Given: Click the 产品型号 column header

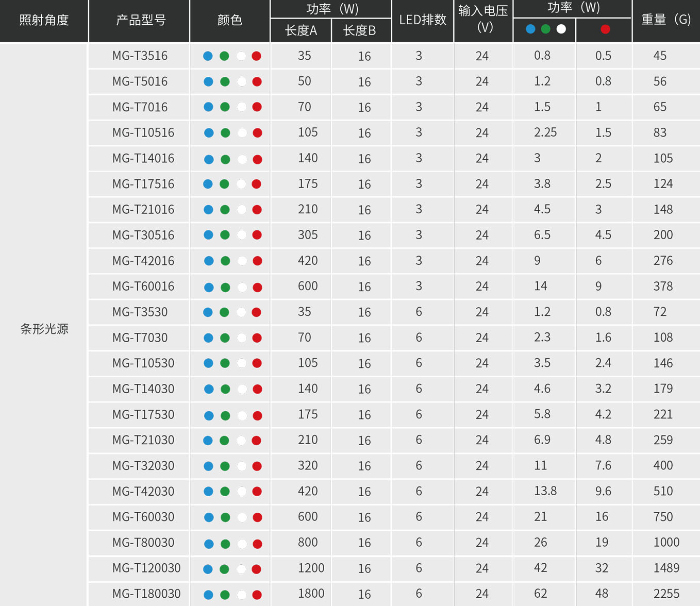Looking at the screenshot, I should point(141,20).
